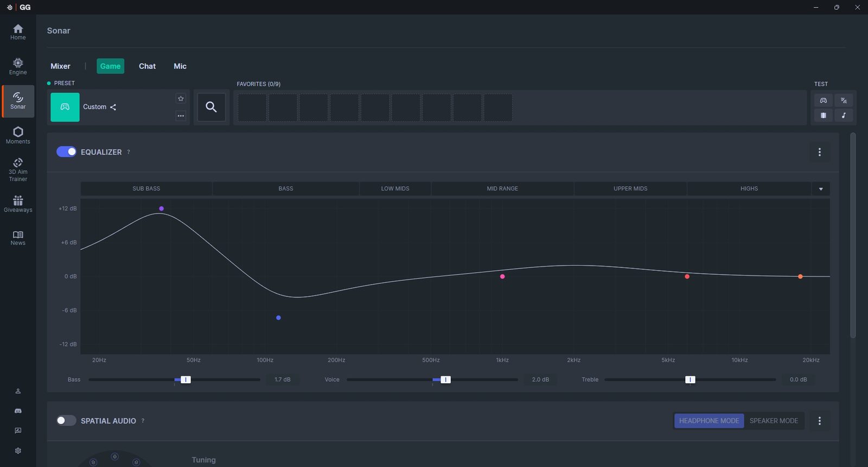
Task: Go to Home in the sidebar
Action: click(18, 32)
